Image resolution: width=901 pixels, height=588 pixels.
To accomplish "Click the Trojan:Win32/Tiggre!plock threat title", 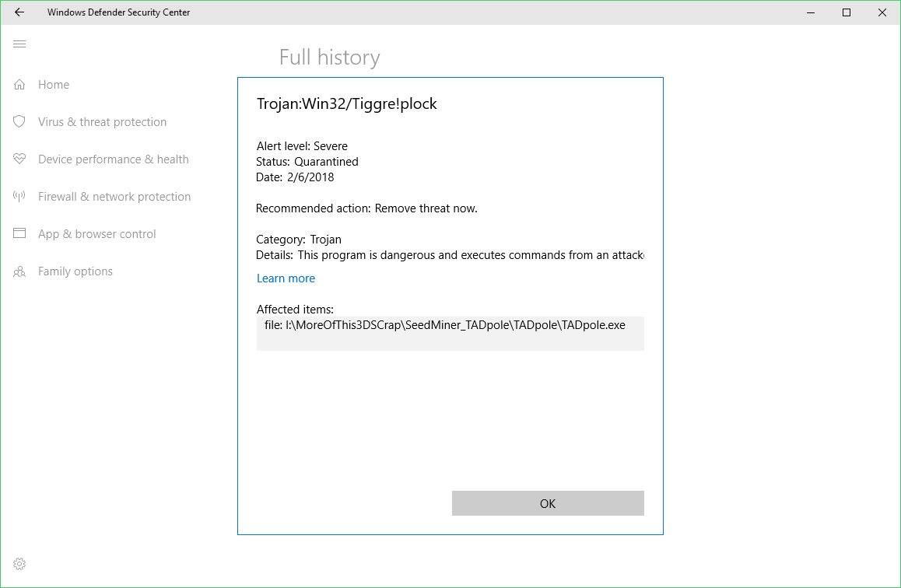I will [347, 103].
